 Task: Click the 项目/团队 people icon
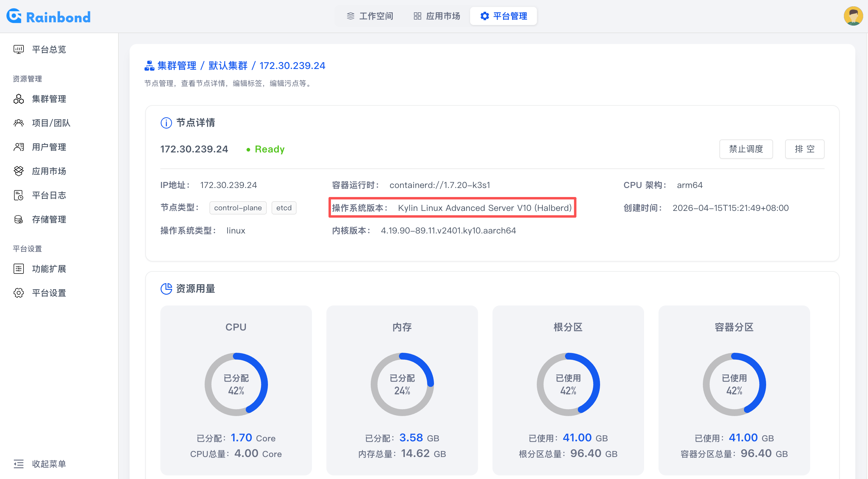tap(18, 123)
